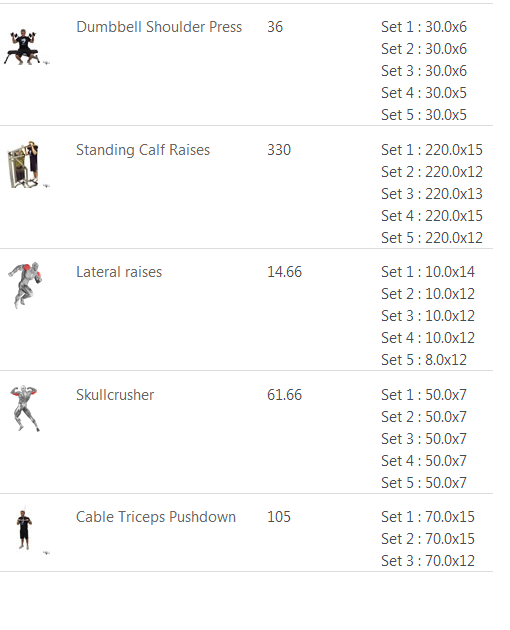
Task: Select Shoulder Press Set 1 : 30.0x6
Action: [x=424, y=27]
